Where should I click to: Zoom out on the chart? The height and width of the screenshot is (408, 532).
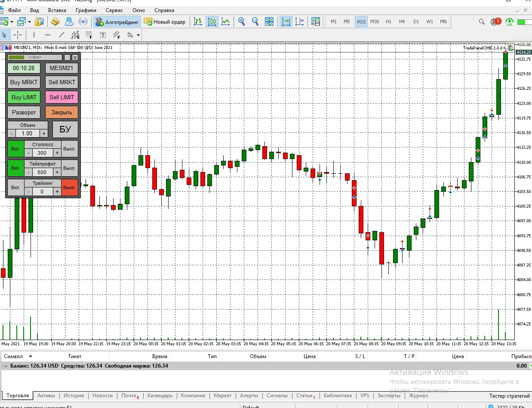coord(255,21)
